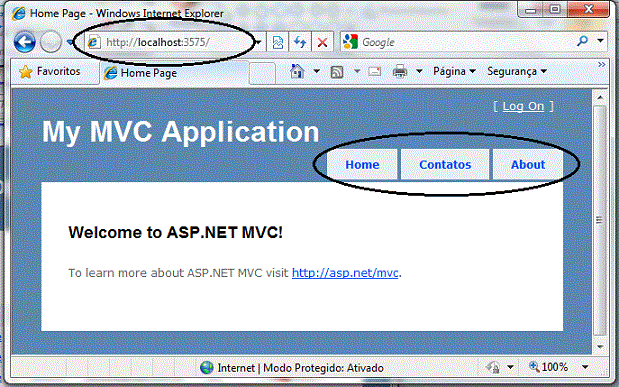Open the Favoritos star button
Screen dimensions: 619x387
pyautogui.click(x=50, y=71)
